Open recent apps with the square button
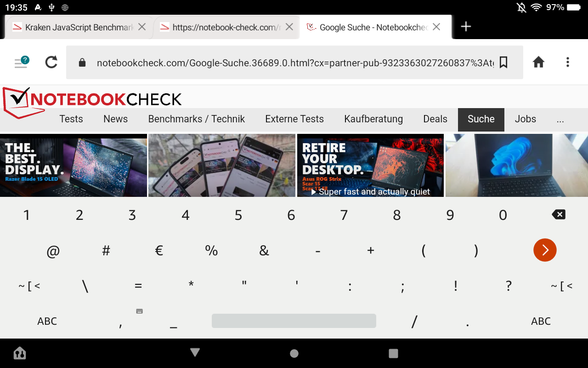The height and width of the screenshot is (368, 588). (393, 353)
